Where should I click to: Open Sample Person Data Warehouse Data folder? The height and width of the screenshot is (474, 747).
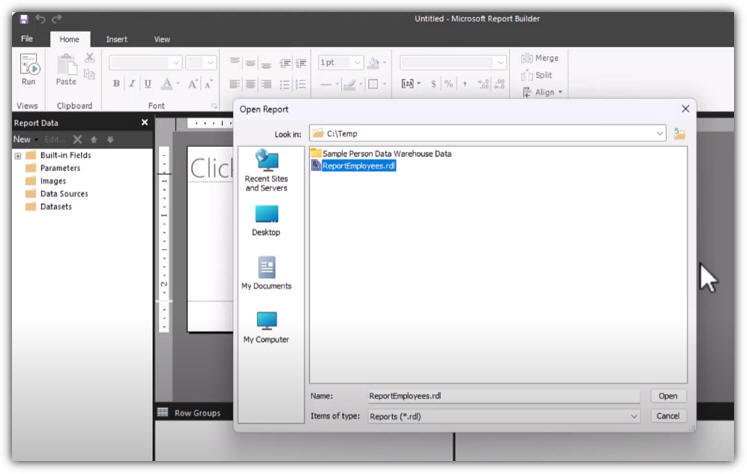pyautogui.click(x=381, y=153)
